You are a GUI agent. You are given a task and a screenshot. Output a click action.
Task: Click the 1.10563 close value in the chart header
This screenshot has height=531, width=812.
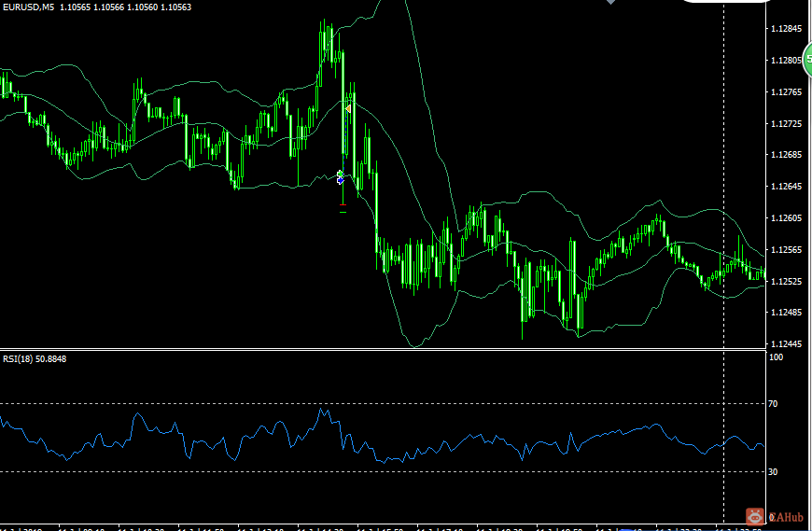coord(175,7)
